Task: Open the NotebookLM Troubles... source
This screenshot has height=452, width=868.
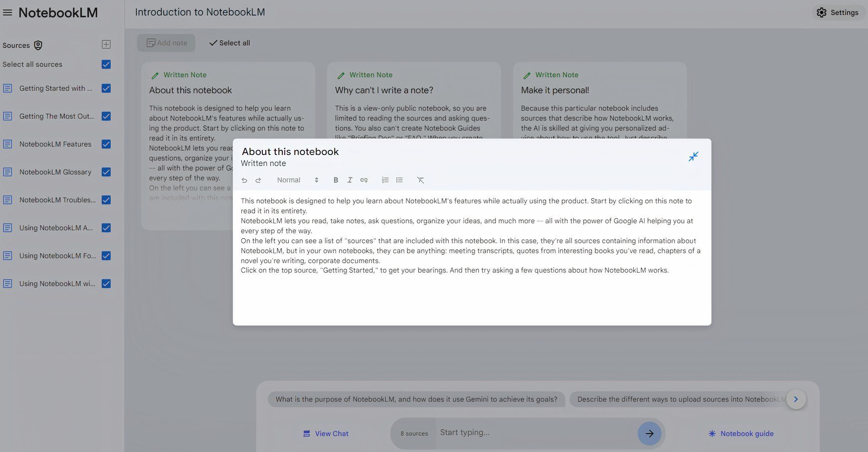Action: pos(57,200)
